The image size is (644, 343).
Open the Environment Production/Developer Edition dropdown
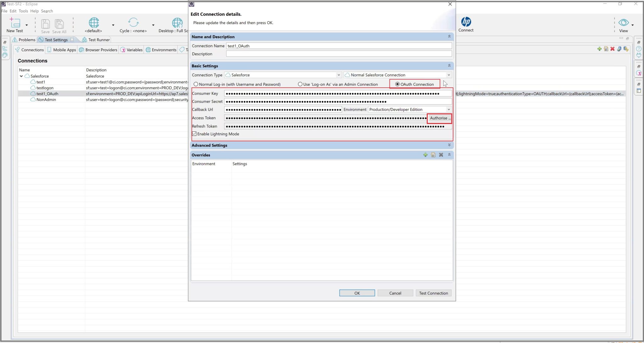point(449,109)
